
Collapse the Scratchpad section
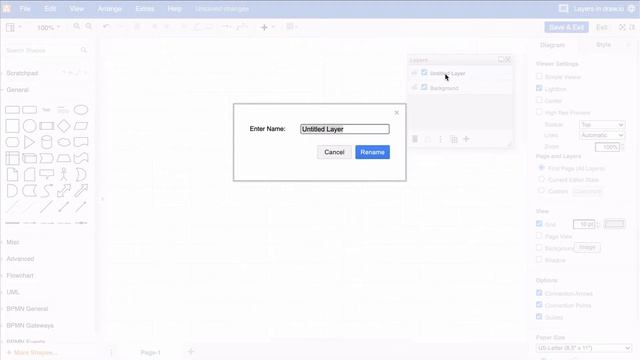point(22,73)
